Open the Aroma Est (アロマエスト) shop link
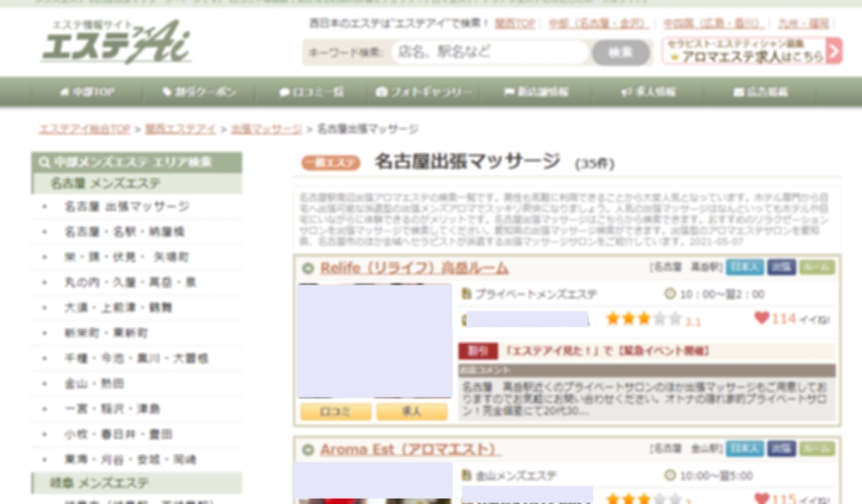 410,450
